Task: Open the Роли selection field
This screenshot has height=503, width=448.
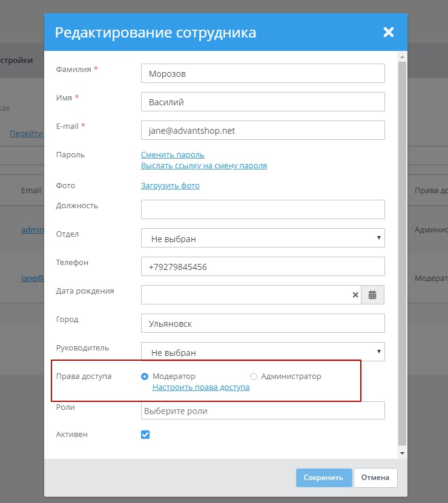Action: tap(263, 411)
